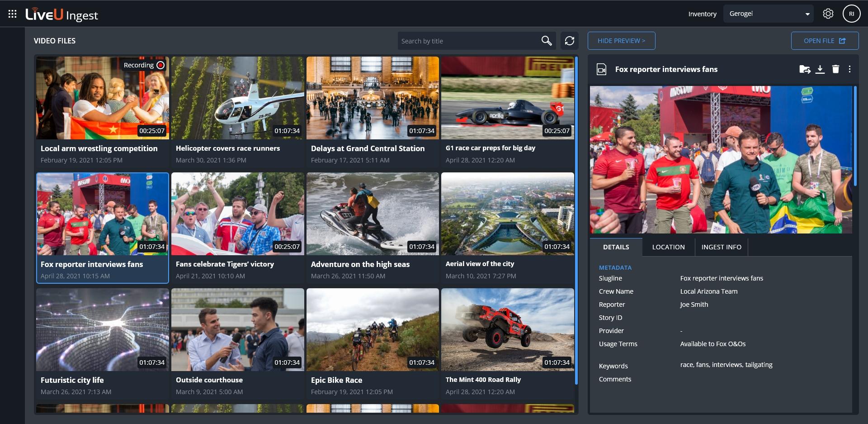Open the INGEST INFO tab
Viewport: 868px width, 424px height.
coord(721,247)
